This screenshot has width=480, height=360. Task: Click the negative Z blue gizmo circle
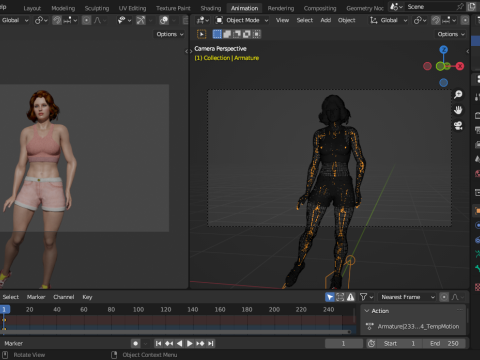click(x=443, y=82)
